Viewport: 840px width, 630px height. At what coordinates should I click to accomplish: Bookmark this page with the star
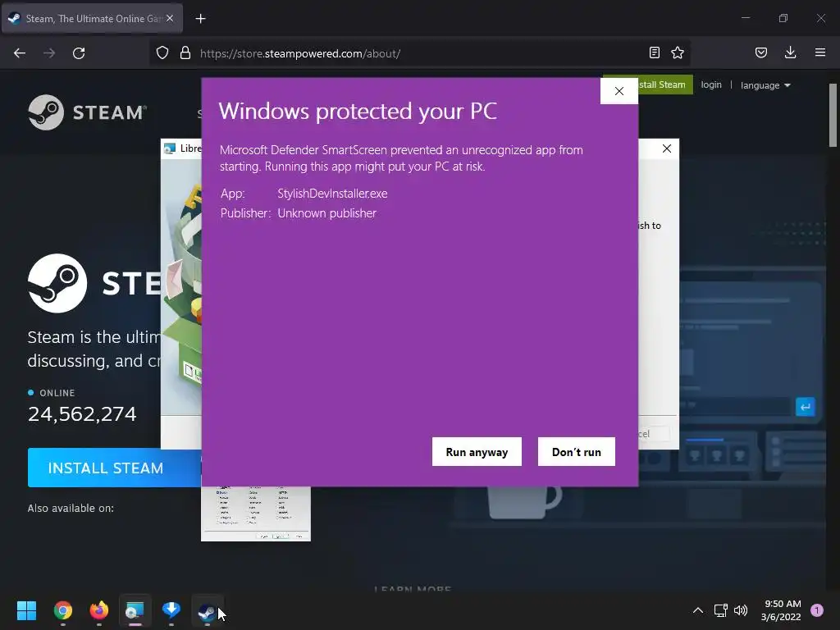678,52
